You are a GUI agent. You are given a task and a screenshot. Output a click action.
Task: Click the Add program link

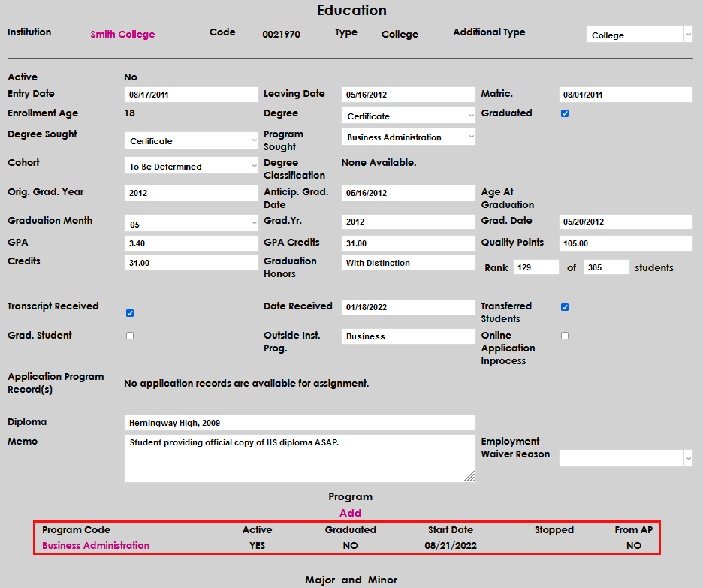tap(350, 513)
